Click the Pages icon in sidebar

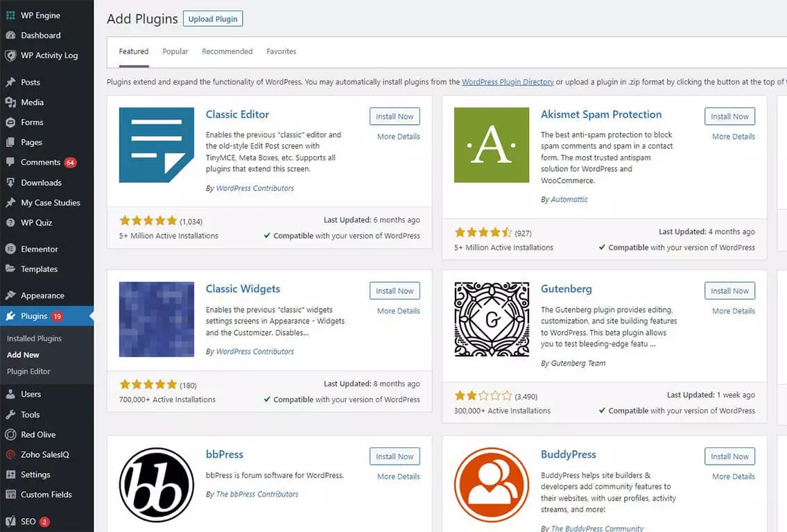coord(10,142)
